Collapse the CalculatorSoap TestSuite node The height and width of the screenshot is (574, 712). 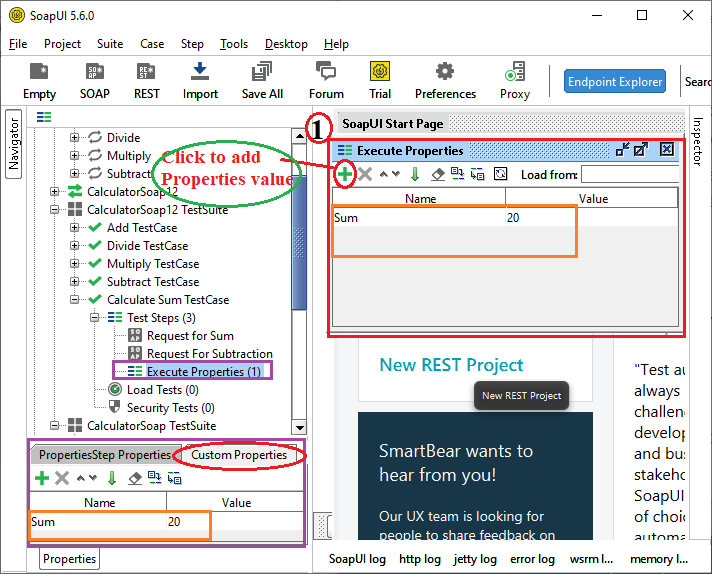coord(54,426)
